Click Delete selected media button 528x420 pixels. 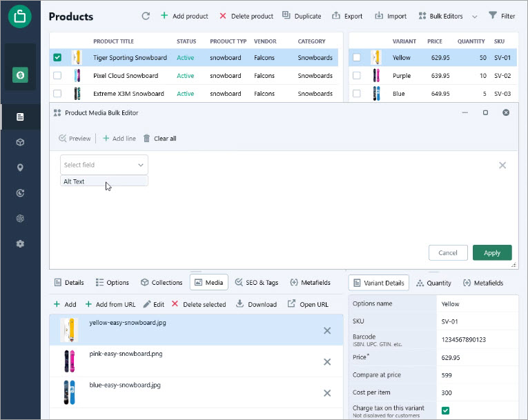(x=199, y=304)
